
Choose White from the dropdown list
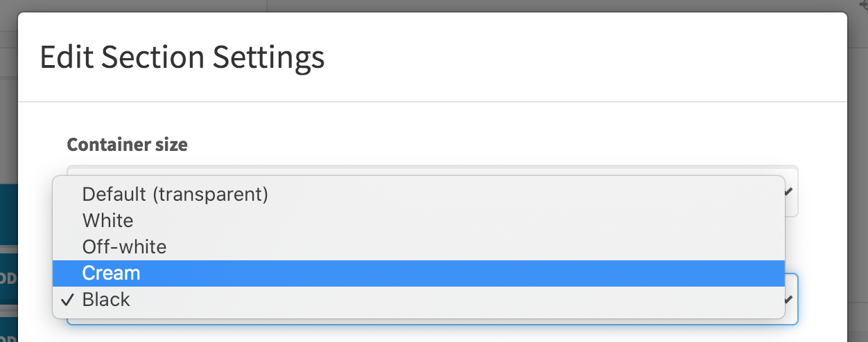pos(107,220)
